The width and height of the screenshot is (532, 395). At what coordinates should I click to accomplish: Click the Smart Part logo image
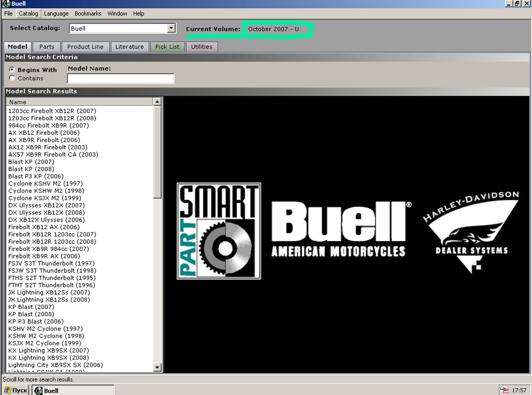[x=219, y=231]
